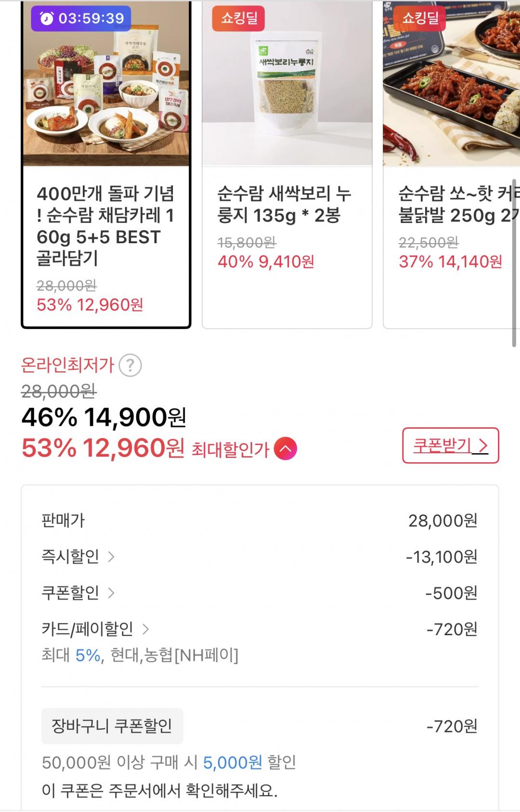Viewport: 520px width, 812px height.
Task: Click the vertical scrollbar on the right
Action: coord(514,262)
